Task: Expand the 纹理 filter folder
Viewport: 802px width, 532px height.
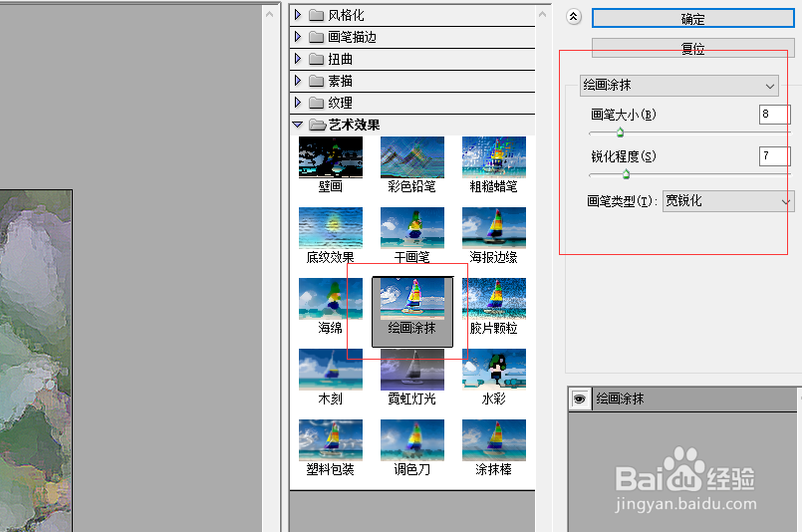Action: tap(298, 103)
